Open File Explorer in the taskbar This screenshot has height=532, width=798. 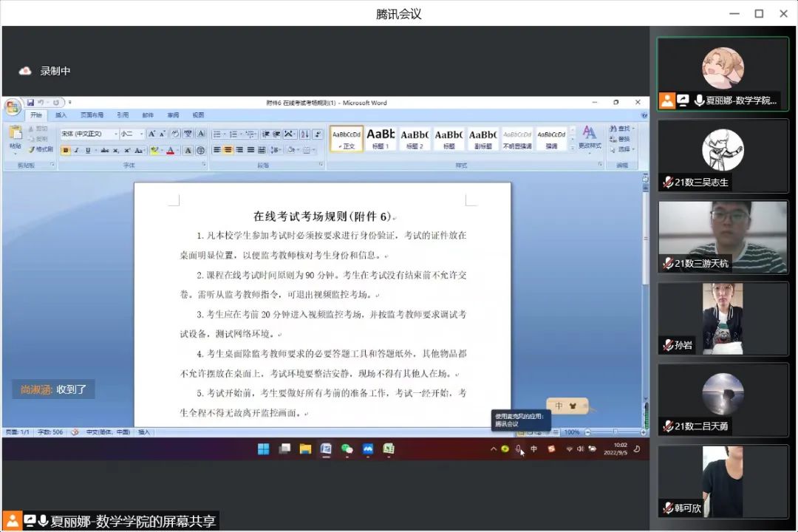click(x=305, y=449)
